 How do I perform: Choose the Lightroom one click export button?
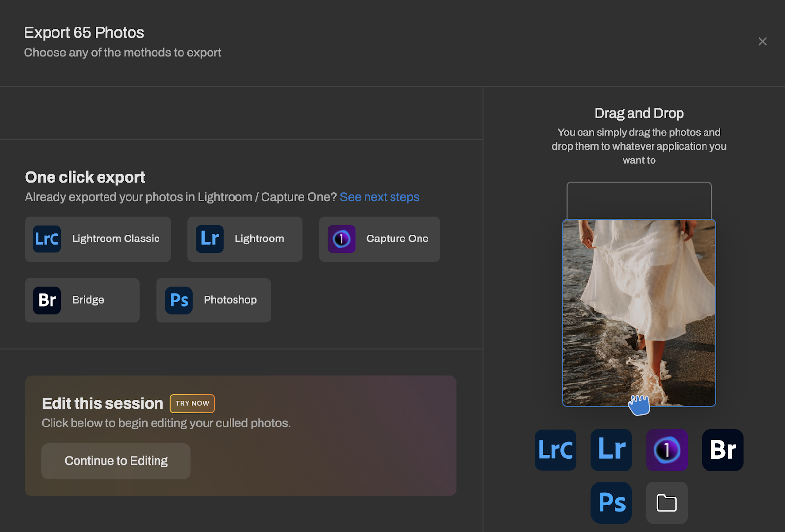pos(244,239)
